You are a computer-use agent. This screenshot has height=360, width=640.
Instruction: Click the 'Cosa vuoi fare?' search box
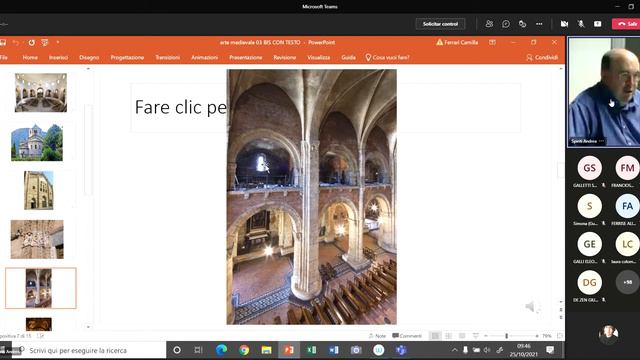click(x=387, y=58)
